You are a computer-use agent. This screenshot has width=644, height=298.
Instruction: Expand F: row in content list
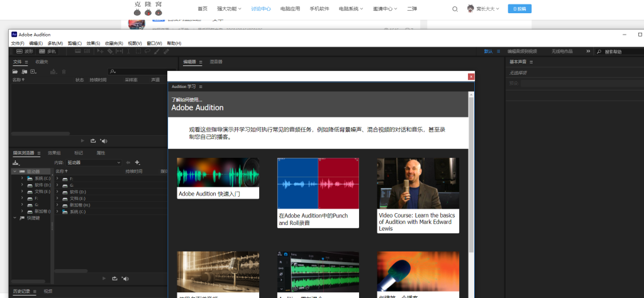coord(57,179)
